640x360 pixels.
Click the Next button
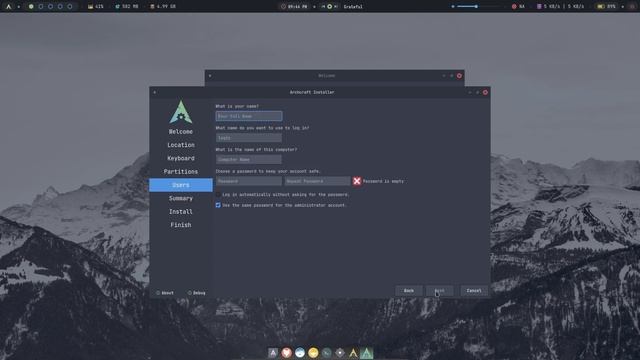pos(440,291)
